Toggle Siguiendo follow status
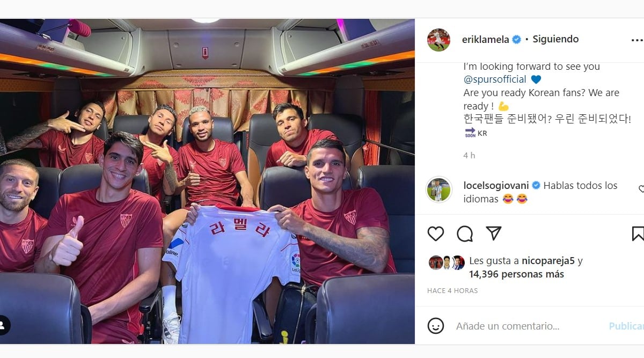Image resolution: width=644 pixels, height=358 pixels. point(555,39)
